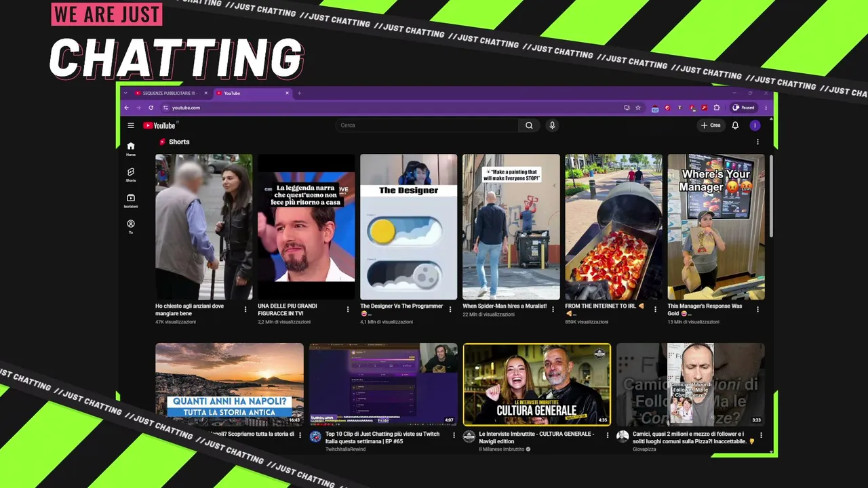Viewport: 868px width, 488px height.
Task: Open options for 'Le Interviste Imbruttite' video
Action: [608, 435]
